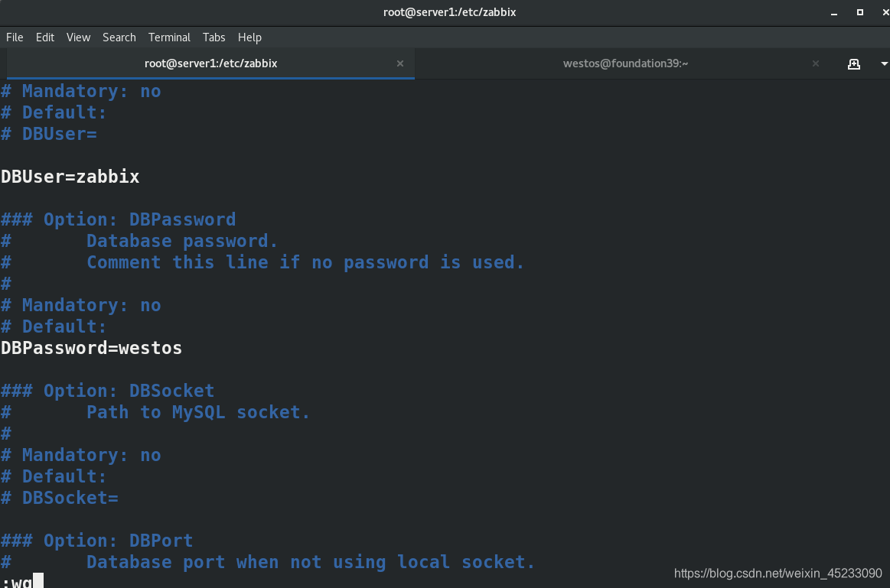890x588 pixels.
Task: Maximize the terminal window
Action: pyautogui.click(x=860, y=12)
